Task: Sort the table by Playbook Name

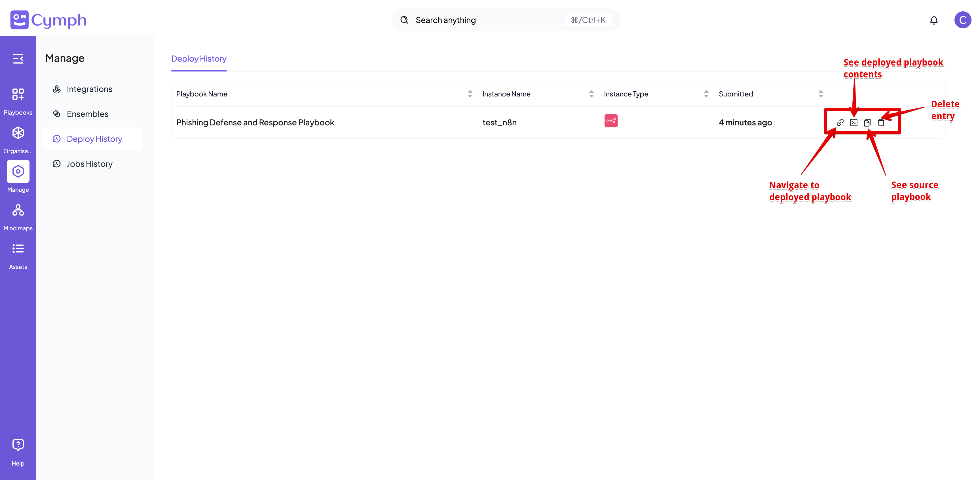Action: click(470, 94)
